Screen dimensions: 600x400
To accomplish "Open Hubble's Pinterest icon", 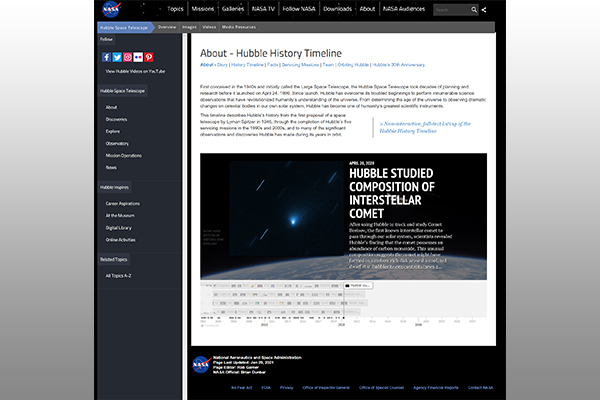I will [x=149, y=57].
